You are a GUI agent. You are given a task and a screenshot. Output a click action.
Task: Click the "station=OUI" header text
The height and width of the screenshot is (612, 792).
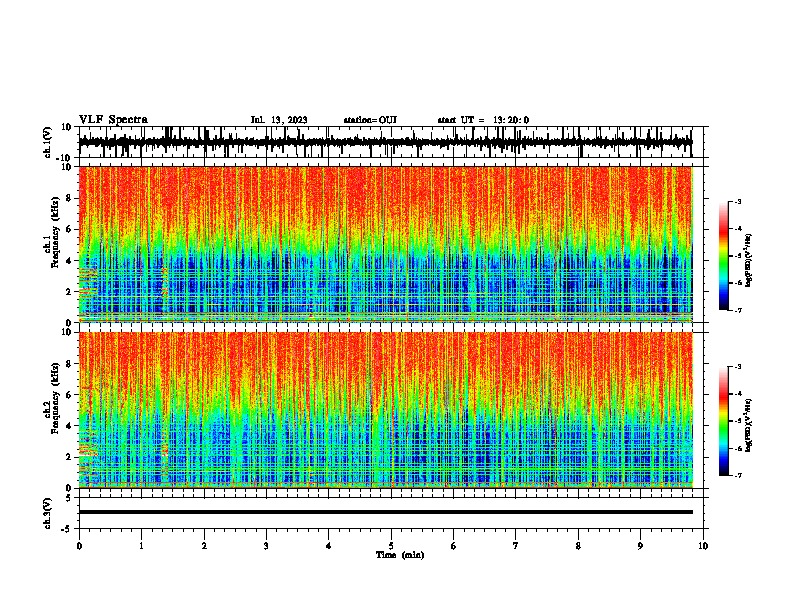[x=370, y=120]
